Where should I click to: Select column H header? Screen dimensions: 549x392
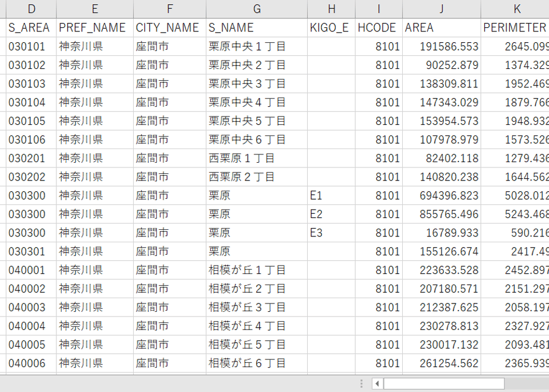coord(332,9)
